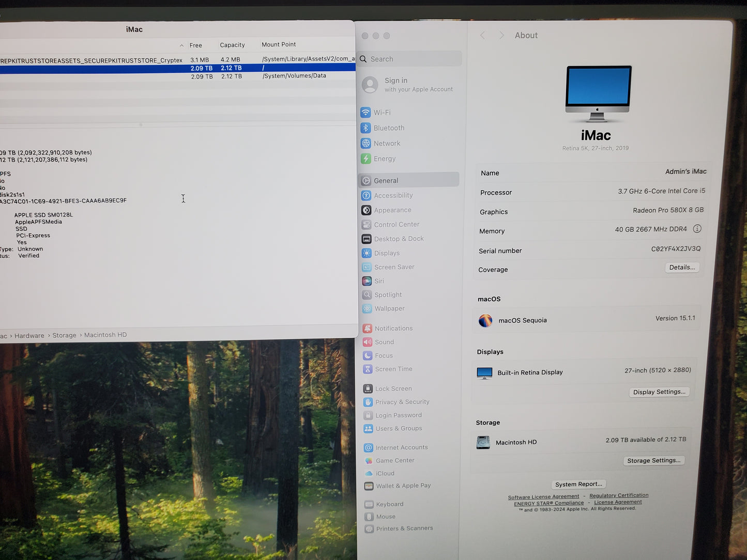This screenshot has height=560, width=747.
Task: Select the highlighted root mount point row
Action: (x=177, y=68)
